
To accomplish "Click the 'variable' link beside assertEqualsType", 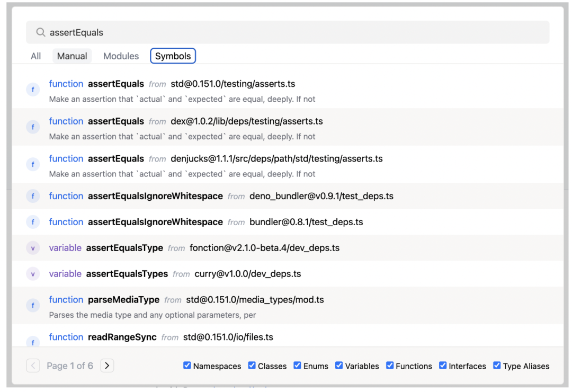I will point(65,247).
